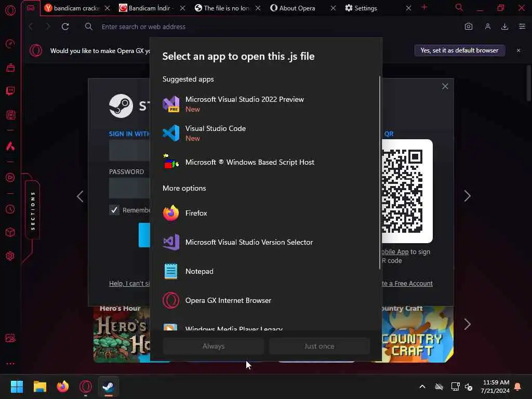Expand the SECTIONS side panel
The image size is (532, 399).
point(33,210)
